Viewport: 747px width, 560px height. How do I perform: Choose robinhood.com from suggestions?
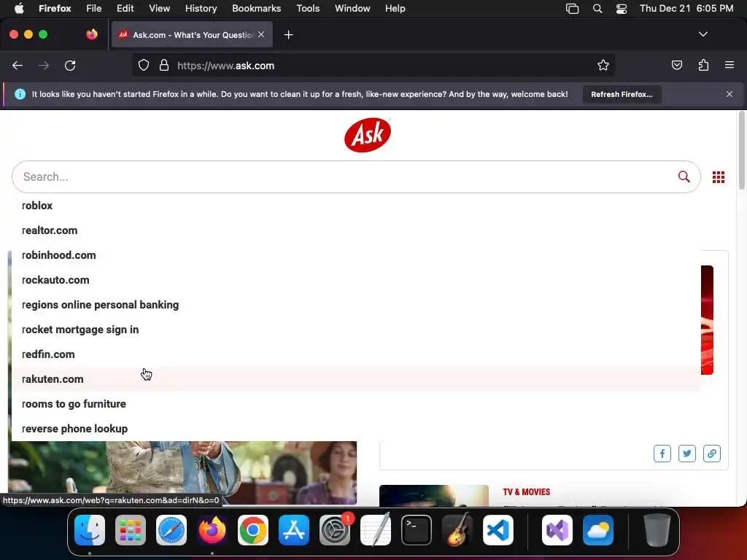click(x=356, y=255)
